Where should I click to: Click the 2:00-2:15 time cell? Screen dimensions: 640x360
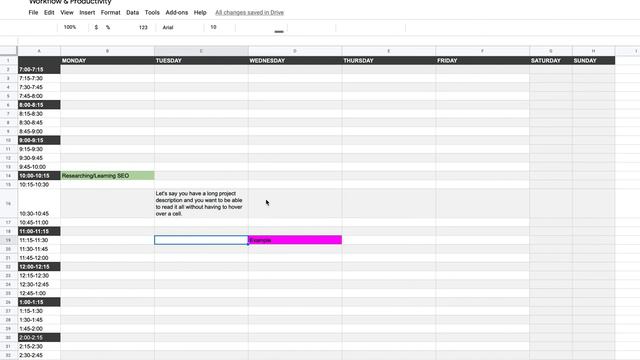point(39,338)
